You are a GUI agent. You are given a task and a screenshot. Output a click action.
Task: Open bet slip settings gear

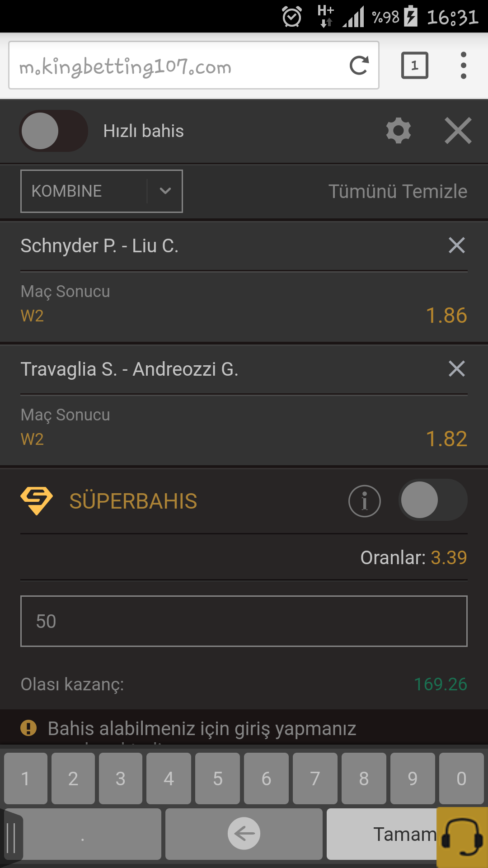click(399, 131)
